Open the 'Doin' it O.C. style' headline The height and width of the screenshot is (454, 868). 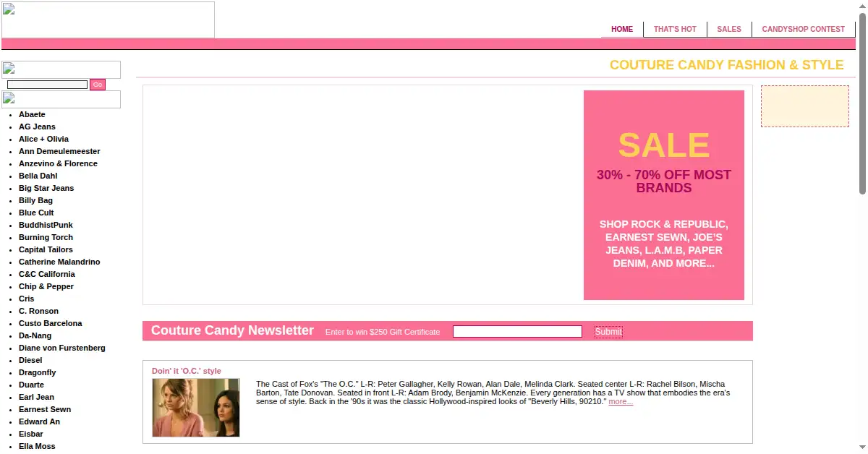pyautogui.click(x=187, y=371)
